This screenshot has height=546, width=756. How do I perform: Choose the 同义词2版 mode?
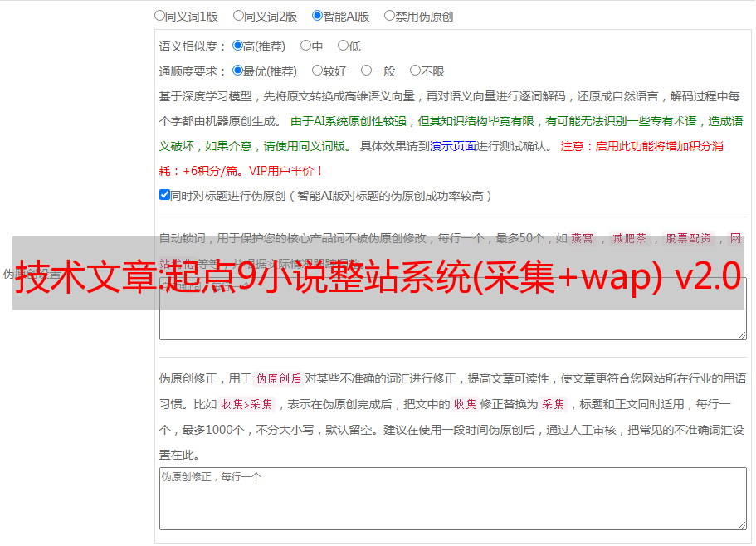[x=238, y=16]
